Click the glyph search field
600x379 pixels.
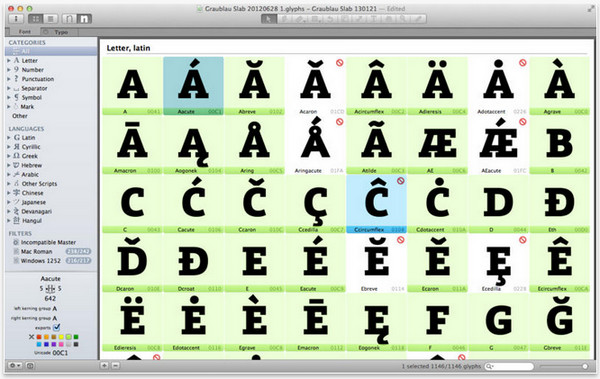click(509, 366)
